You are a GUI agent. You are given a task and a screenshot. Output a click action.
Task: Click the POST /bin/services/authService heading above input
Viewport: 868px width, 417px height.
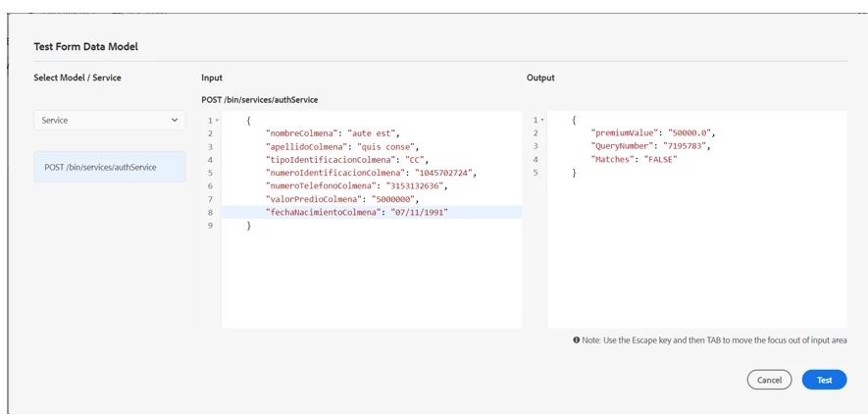[260, 100]
